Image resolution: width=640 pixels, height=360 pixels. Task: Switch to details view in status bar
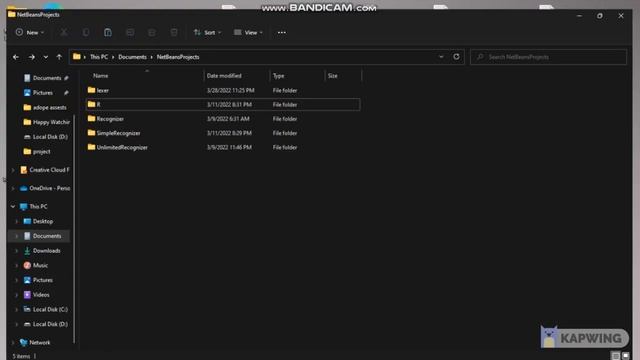tap(616, 356)
